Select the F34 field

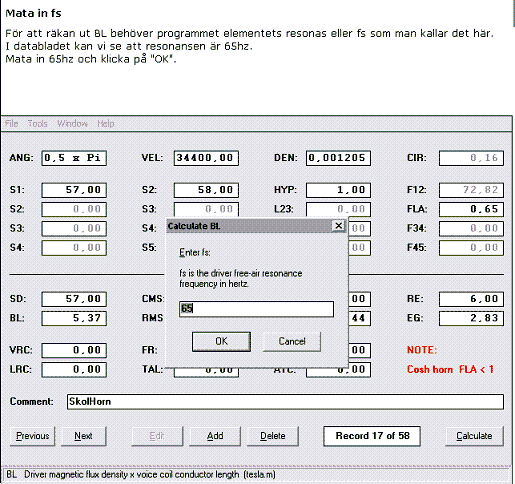pyautogui.click(x=471, y=229)
